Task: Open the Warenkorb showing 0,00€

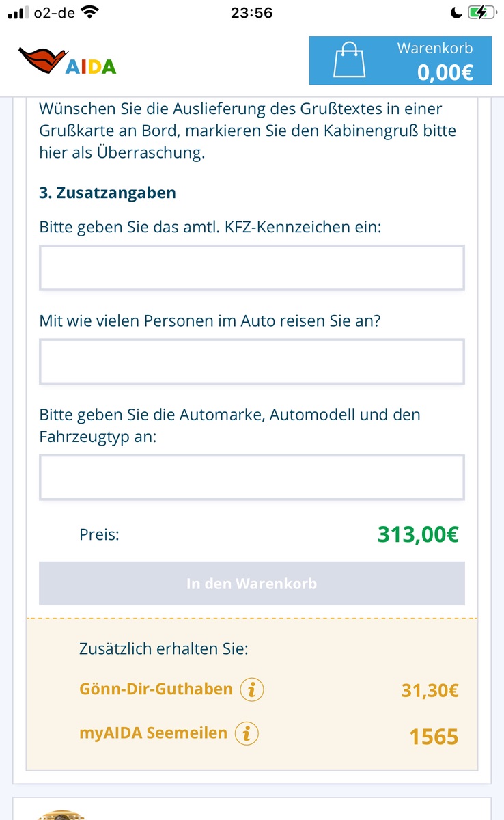Action: click(x=435, y=60)
